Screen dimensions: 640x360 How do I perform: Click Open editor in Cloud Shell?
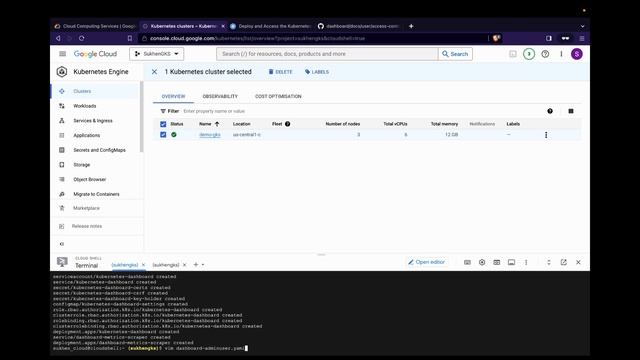pyautogui.click(x=426, y=262)
